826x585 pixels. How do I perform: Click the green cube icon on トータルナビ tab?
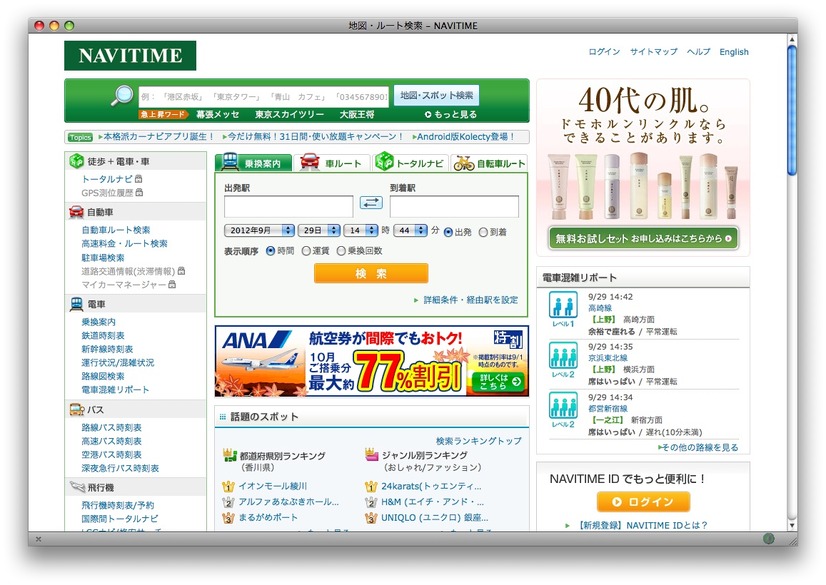pyautogui.click(x=384, y=161)
